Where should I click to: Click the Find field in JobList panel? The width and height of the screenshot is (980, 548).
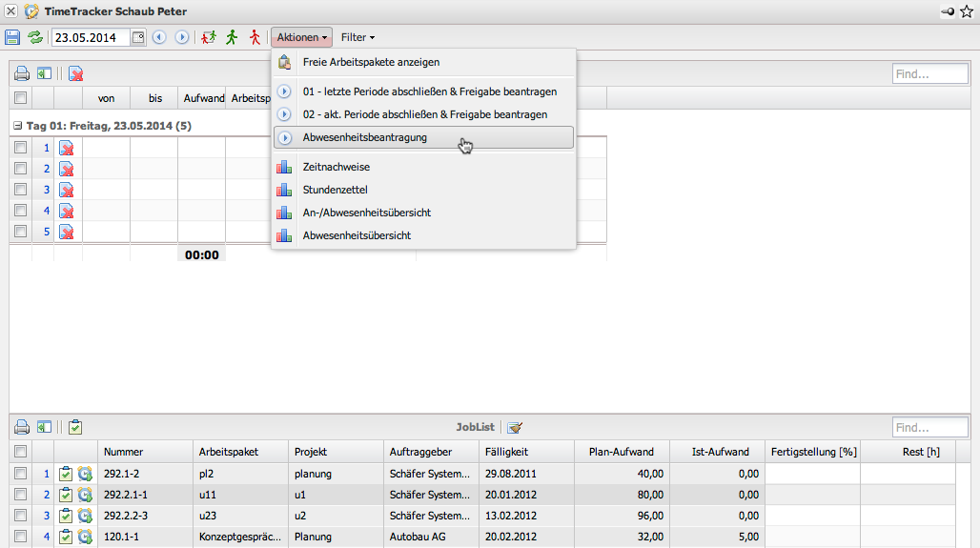(929, 428)
